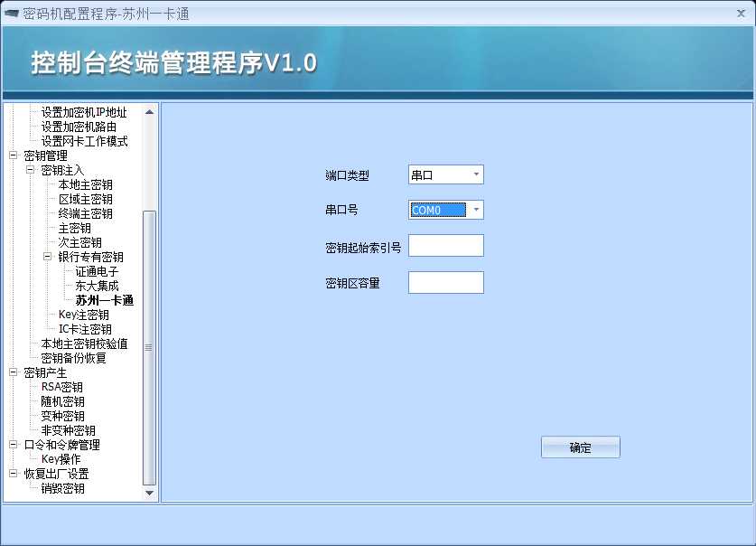Select 变种密钥 tree item

[62, 416]
